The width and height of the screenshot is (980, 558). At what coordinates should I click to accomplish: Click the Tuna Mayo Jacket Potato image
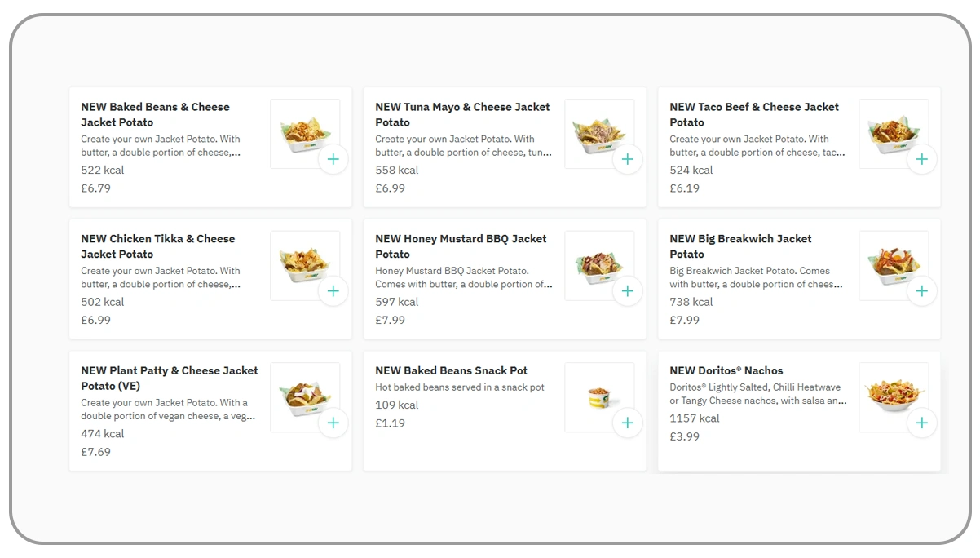tap(597, 131)
